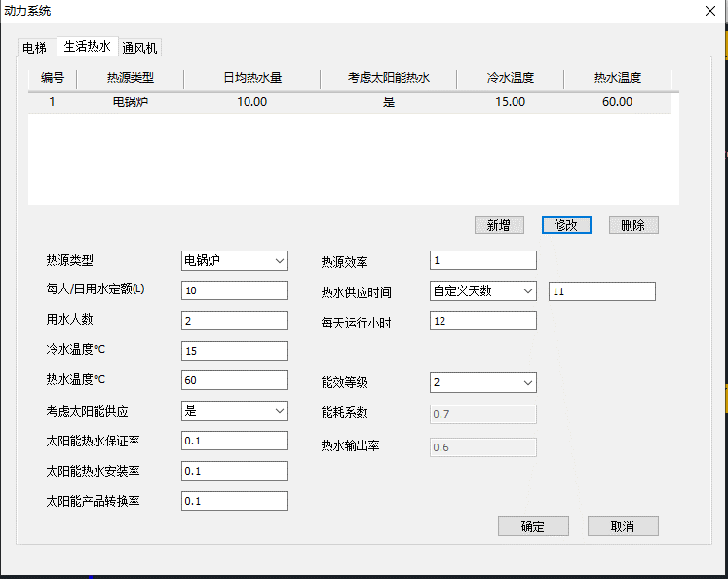Focus the 太阳能热水保证率 input field
Image resolution: width=728 pixels, height=579 pixels.
pyautogui.click(x=234, y=441)
